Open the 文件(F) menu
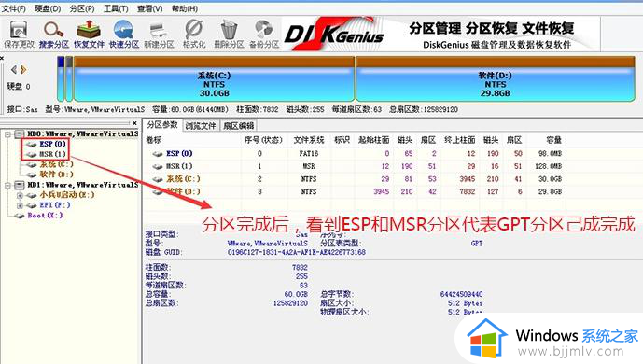This screenshot has height=364, width=643. pos(14,8)
